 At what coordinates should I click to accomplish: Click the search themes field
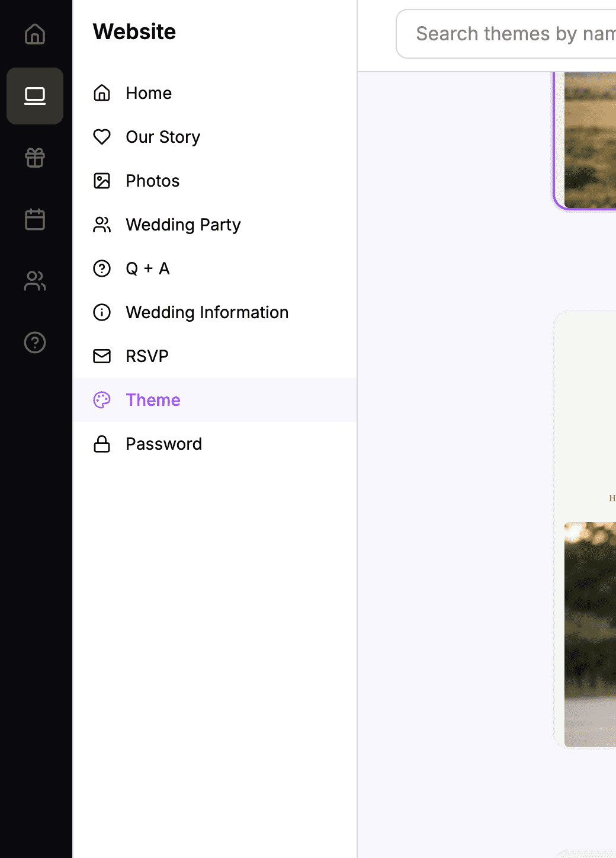[x=515, y=34]
